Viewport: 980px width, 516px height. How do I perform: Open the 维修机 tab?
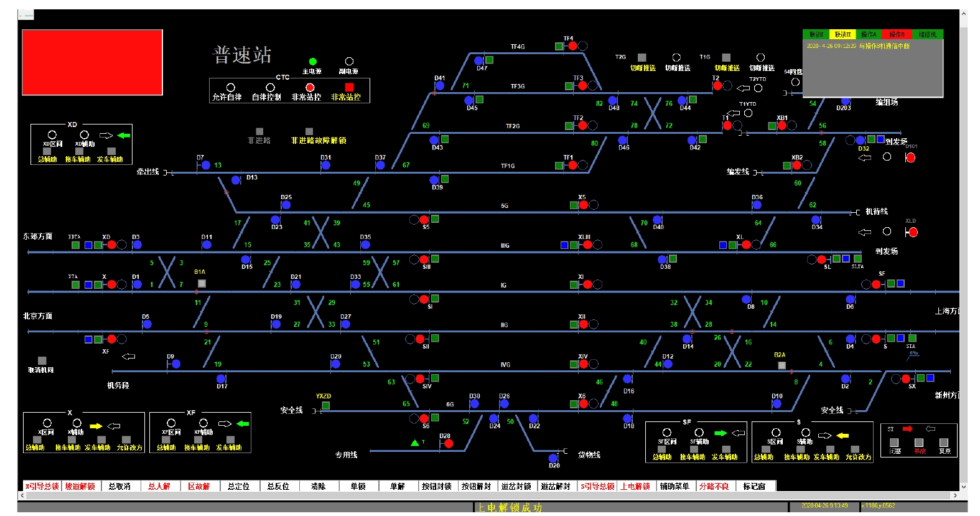(927, 34)
